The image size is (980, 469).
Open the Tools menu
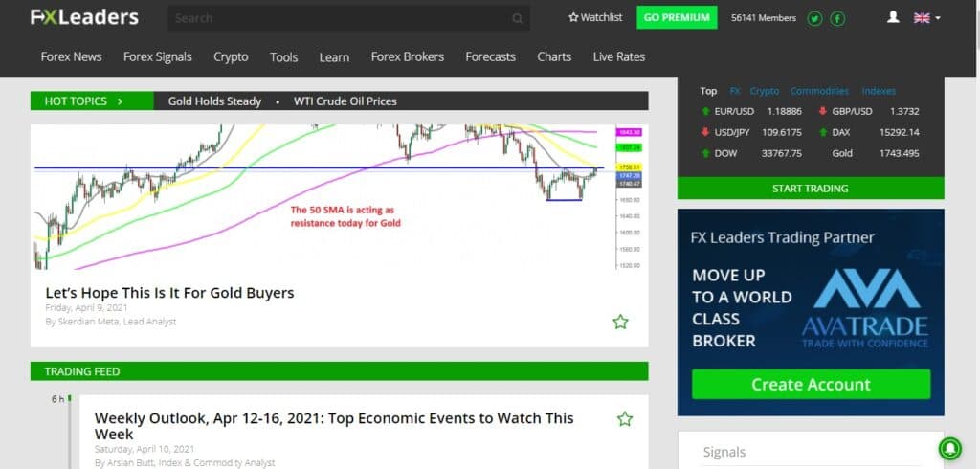click(x=283, y=56)
